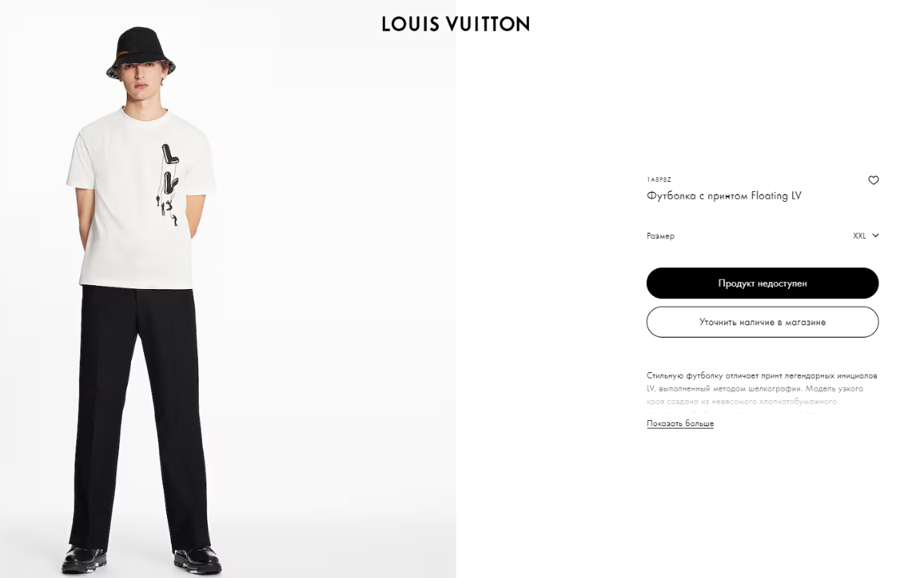This screenshot has width=924, height=578.
Task: Open the Louis Vuitton logo homepage link
Action: 456,24
